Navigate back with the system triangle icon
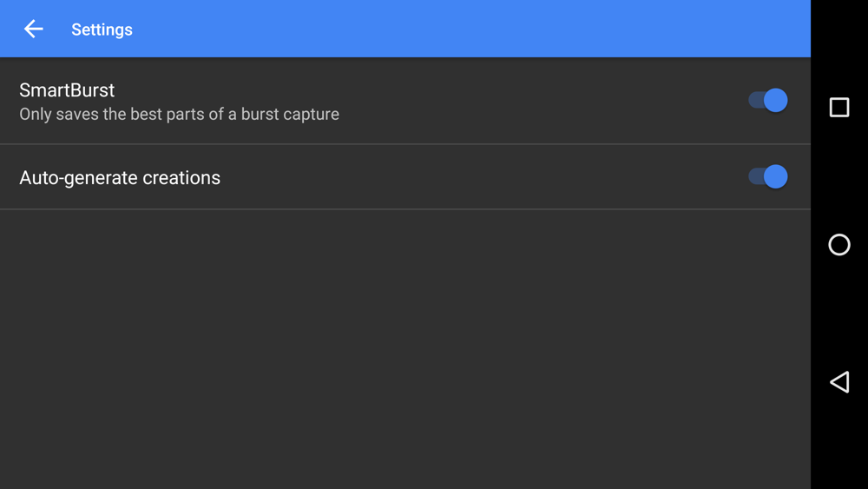Image resolution: width=868 pixels, height=489 pixels. pos(838,382)
